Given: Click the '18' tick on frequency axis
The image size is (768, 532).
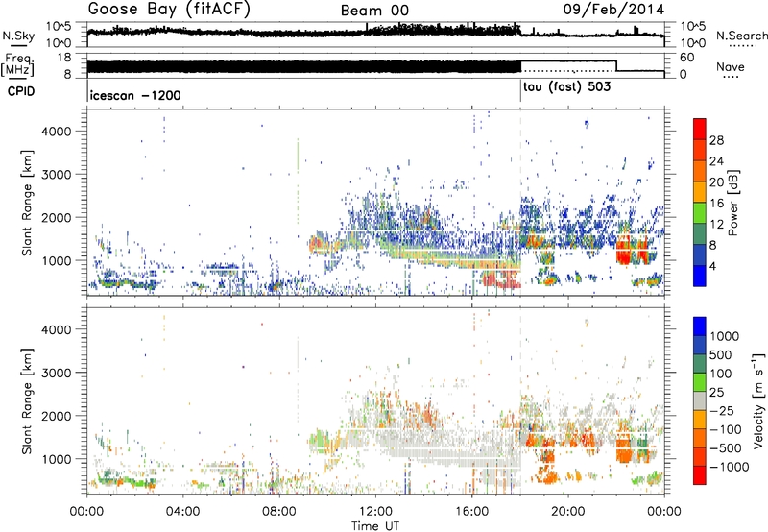Looking at the screenshot, I should [x=64, y=58].
